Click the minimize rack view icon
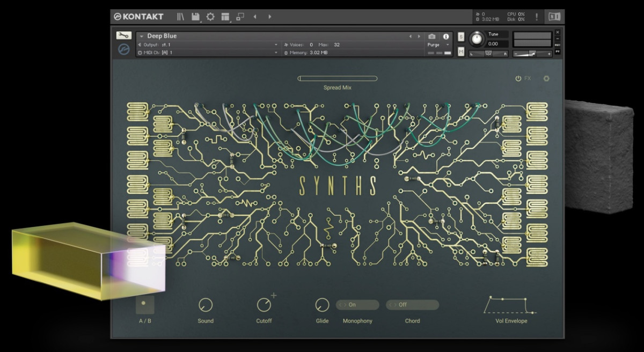Image resolution: width=644 pixels, height=352 pixels. [240, 17]
